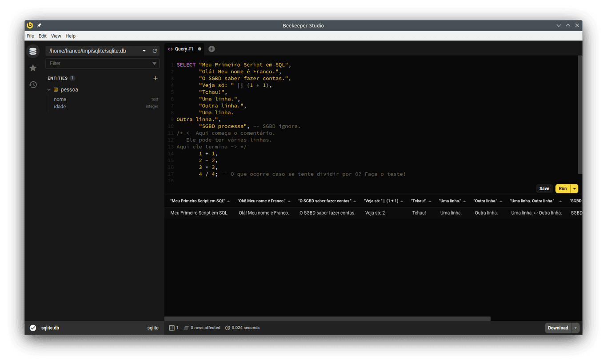Expand the database path dropdown
607x364 pixels.
(144, 51)
